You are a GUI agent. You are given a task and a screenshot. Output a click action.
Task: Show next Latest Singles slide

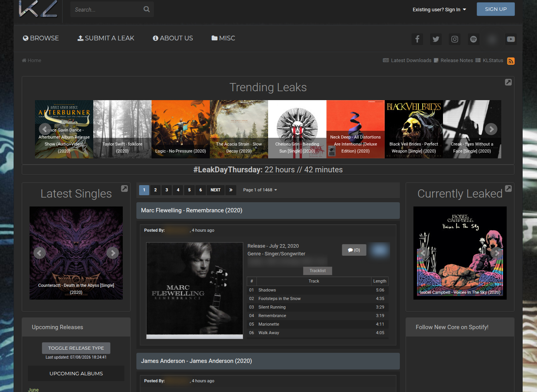click(x=113, y=253)
